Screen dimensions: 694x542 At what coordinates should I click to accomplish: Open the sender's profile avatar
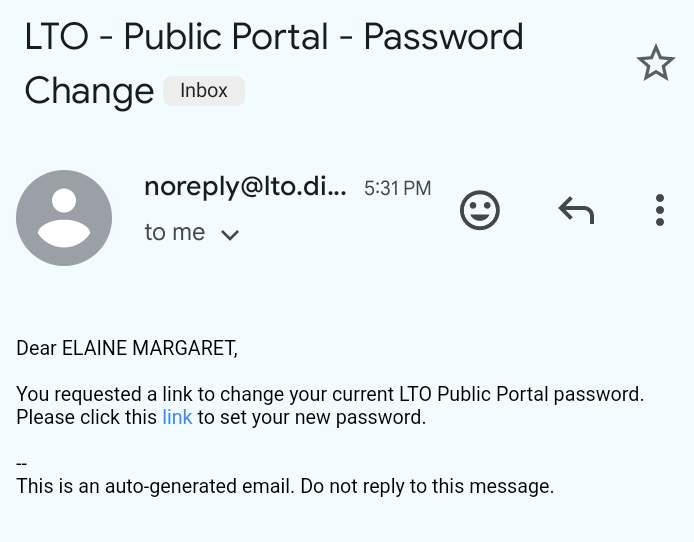pyautogui.click(x=64, y=218)
